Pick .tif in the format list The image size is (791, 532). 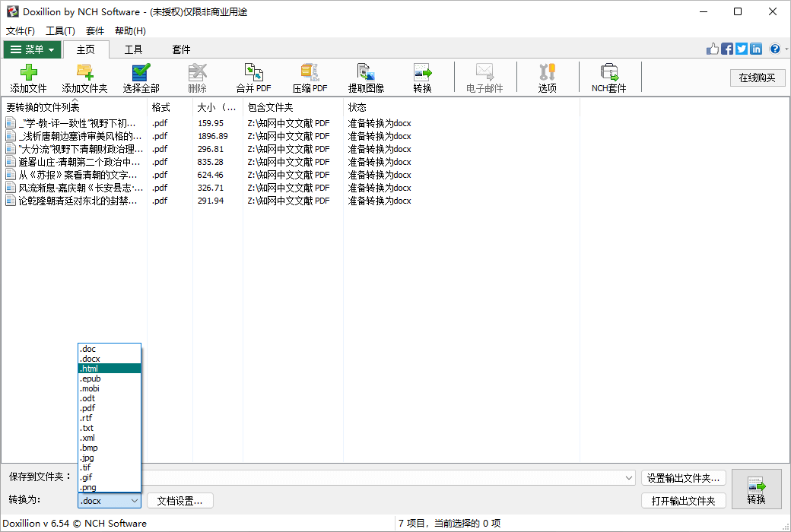110,467
